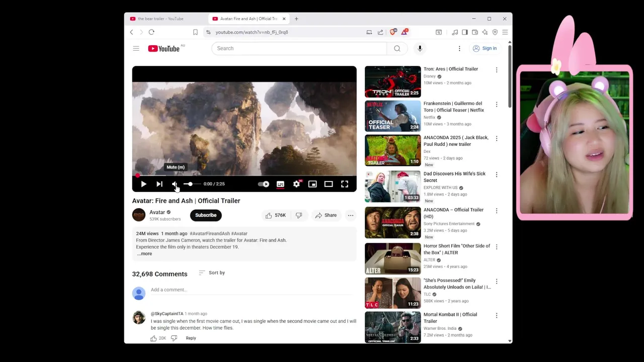
Task: Reply to the SkyCaptainITA comment
Action: [x=191, y=338]
